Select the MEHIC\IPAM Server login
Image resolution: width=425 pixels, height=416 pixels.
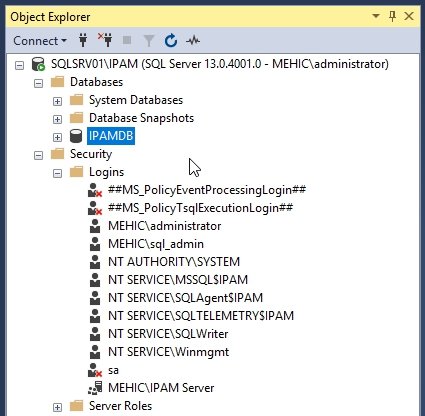(161, 388)
